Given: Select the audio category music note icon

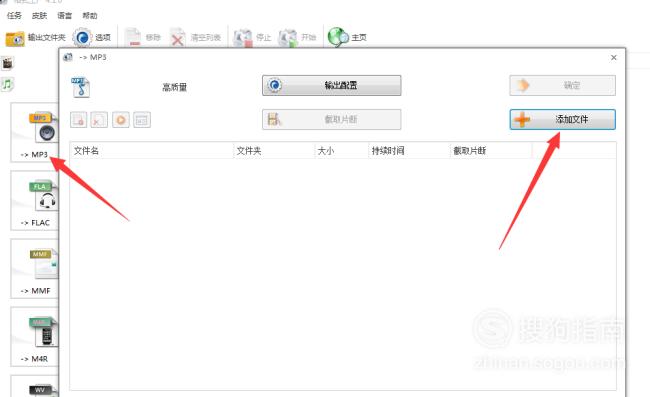Looking at the screenshot, I should click(x=7, y=85).
